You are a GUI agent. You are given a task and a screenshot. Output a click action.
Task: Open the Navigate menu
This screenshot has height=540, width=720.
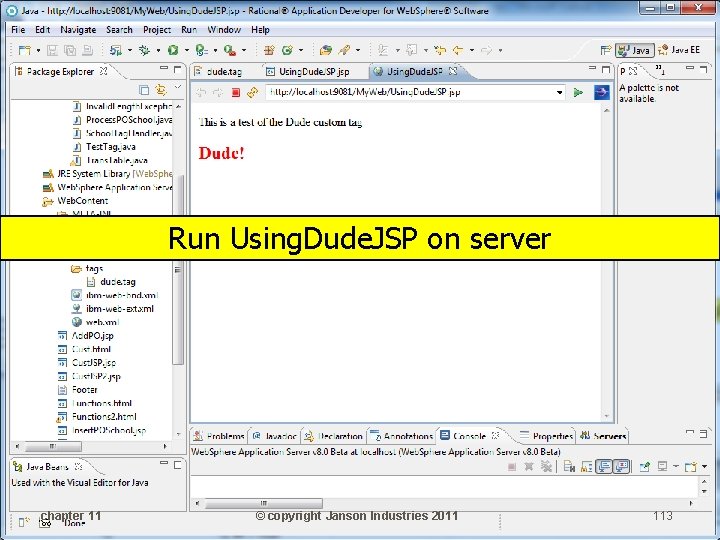pos(78,30)
